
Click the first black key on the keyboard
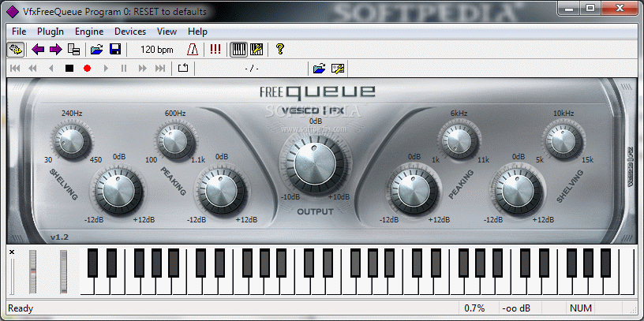[93, 263]
